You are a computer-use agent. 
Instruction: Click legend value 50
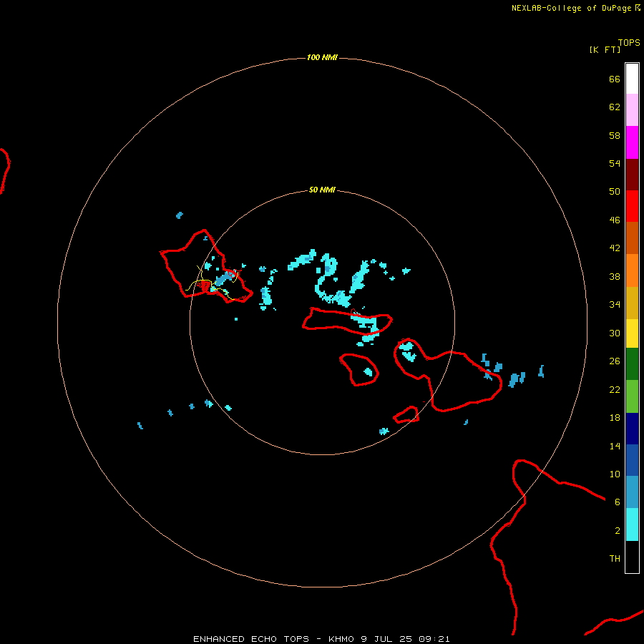pyautogui.click(x=615, y=192)
